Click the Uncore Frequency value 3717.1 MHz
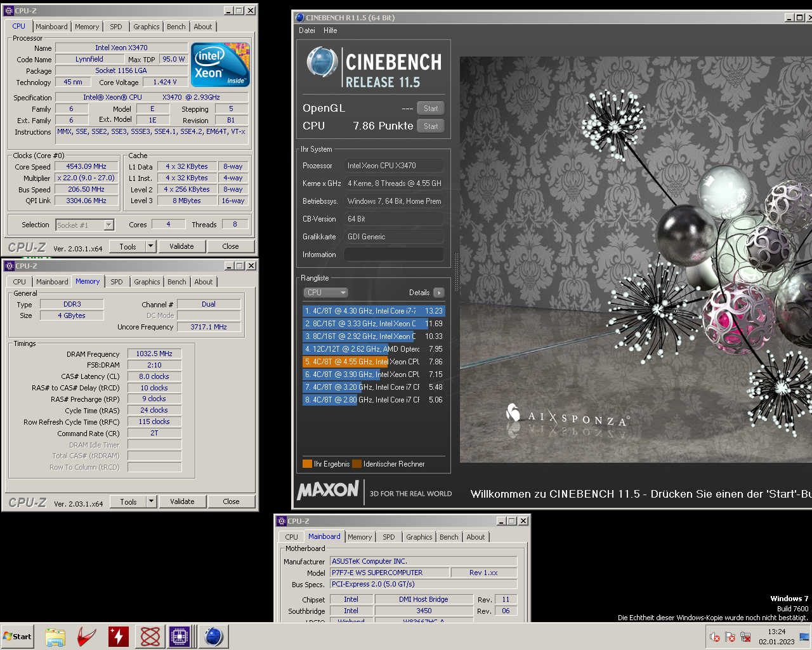Viewport: 812px width, 650px height. click(209, 327)
